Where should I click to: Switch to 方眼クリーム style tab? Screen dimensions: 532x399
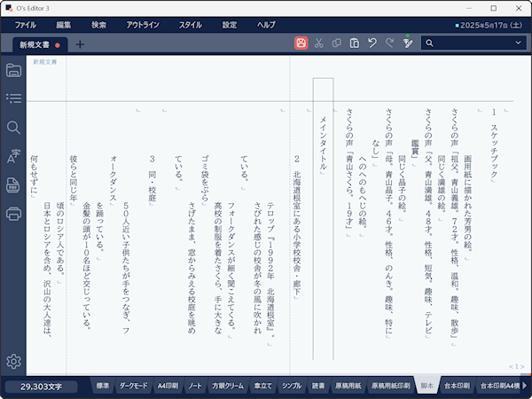click(228, 386)
